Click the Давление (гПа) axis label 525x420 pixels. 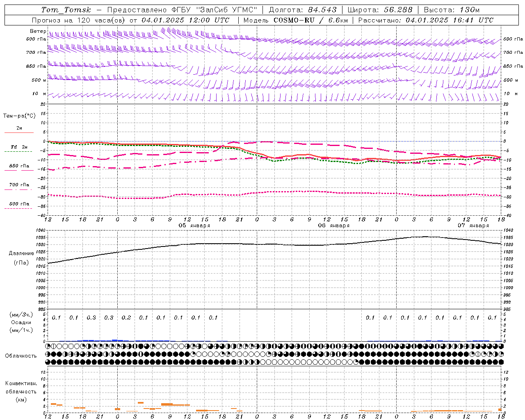[x=21, y=258]
